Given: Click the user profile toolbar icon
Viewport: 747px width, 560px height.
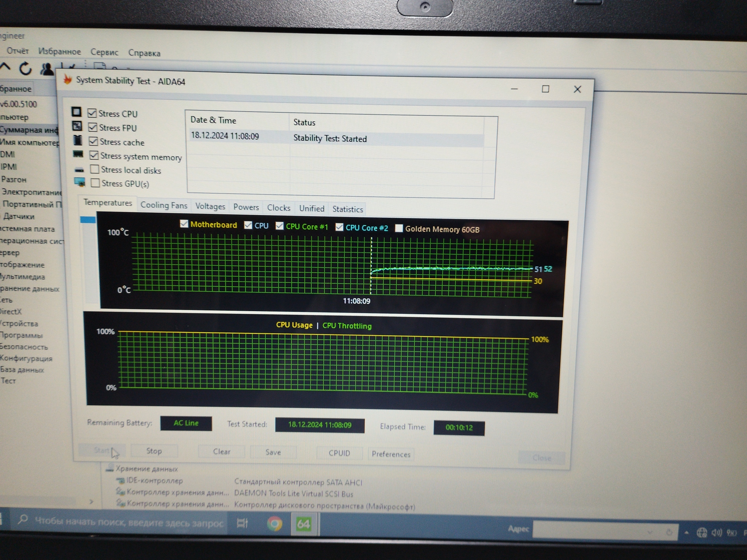Looking at the screenshot, I should (47, 69).
